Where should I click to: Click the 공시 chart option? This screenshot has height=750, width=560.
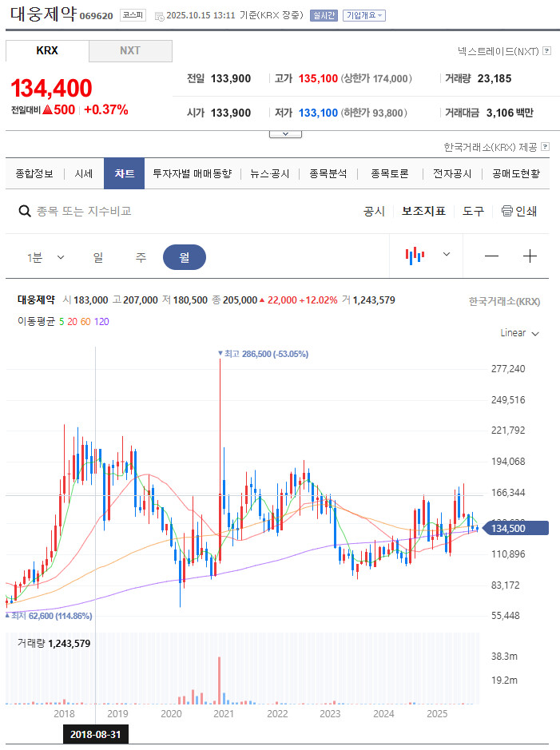374,211
